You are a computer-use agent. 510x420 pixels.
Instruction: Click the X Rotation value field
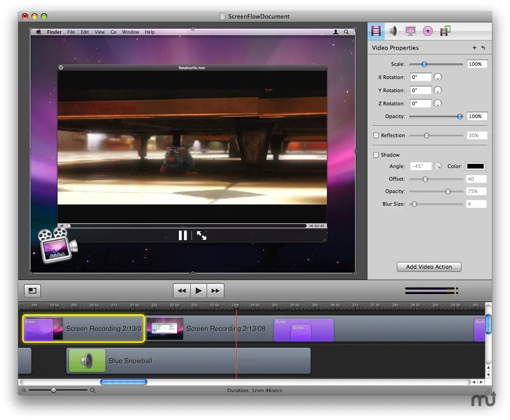[x=421, y=77]
